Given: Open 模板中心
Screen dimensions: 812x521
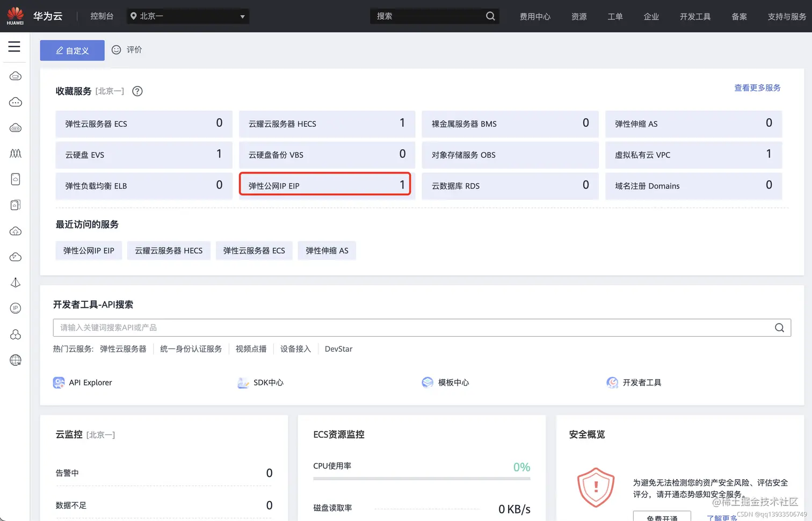Looking at the screenshot, I should (445, 382).
